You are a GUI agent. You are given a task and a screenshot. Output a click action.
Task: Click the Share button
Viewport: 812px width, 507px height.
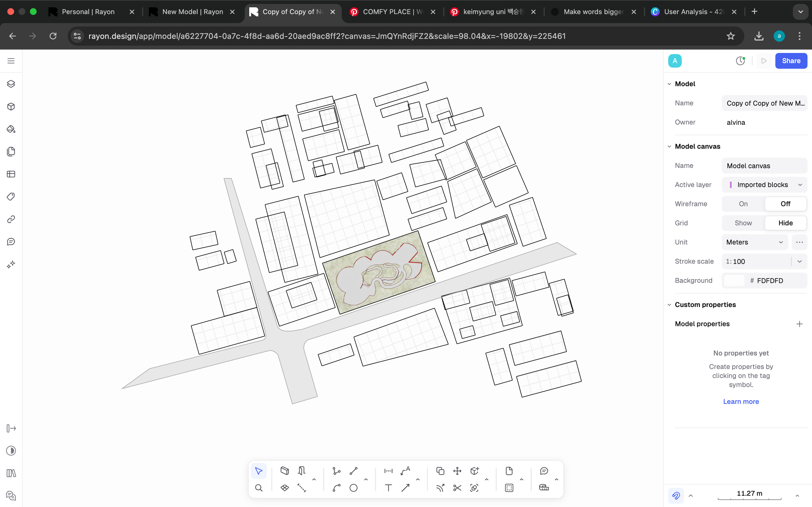tap(791, 61)
